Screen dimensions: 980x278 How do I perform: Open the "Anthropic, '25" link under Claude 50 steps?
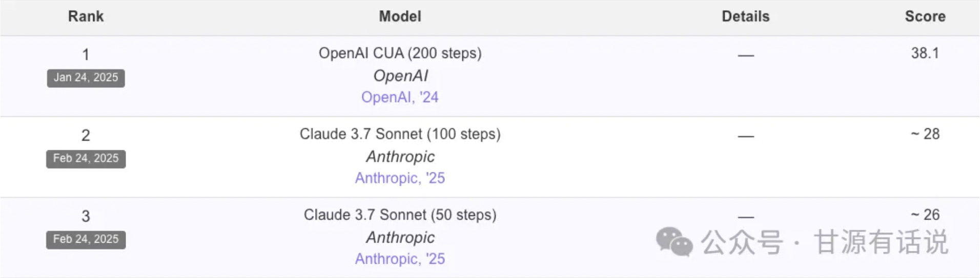coord(400,259)
